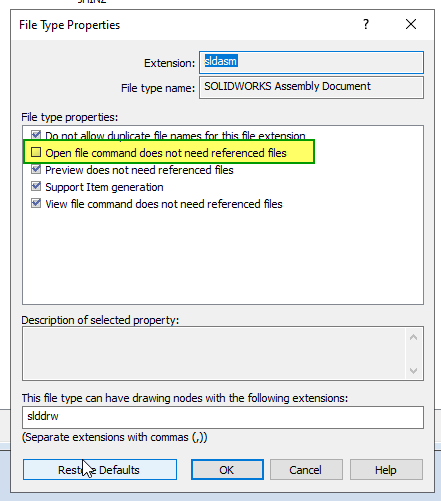
Task: Click the description box up arrow
Action: tap(414, 337)
